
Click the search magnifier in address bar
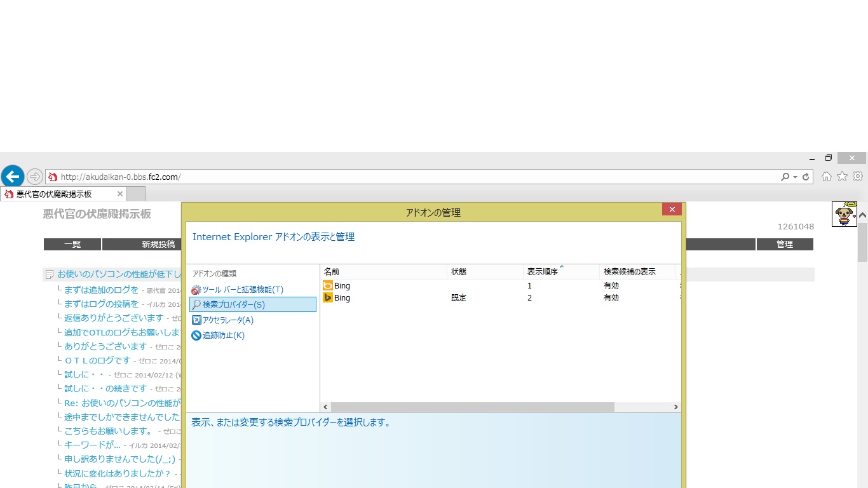pyautogui.click(x=785, y=177)
